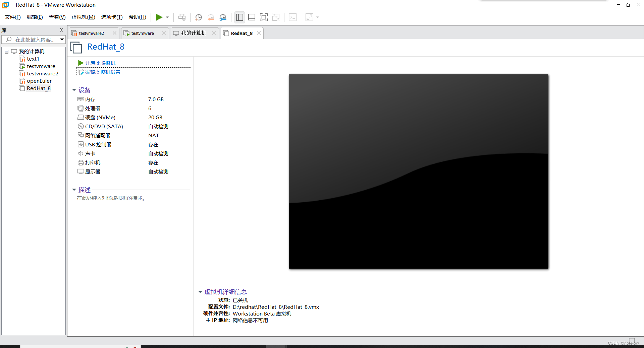Close the RedHat_8 tab
This screenshot has height=348, width=644.
coord(259,33)
